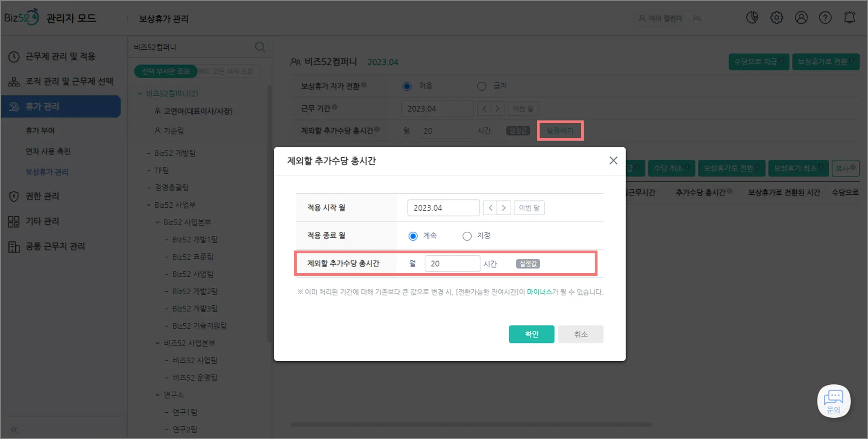This screenshot has width=868, height=439.
Task: Open the 휴가 관리 menu
Action: click(x=61, y=106)
